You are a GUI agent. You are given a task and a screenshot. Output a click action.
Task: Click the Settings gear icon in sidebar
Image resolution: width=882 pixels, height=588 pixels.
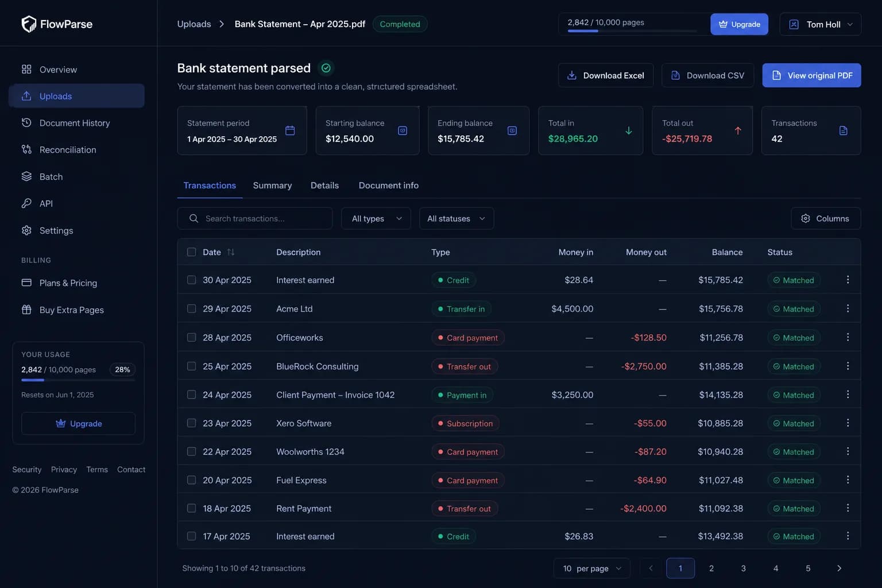[x=26, y=230]
